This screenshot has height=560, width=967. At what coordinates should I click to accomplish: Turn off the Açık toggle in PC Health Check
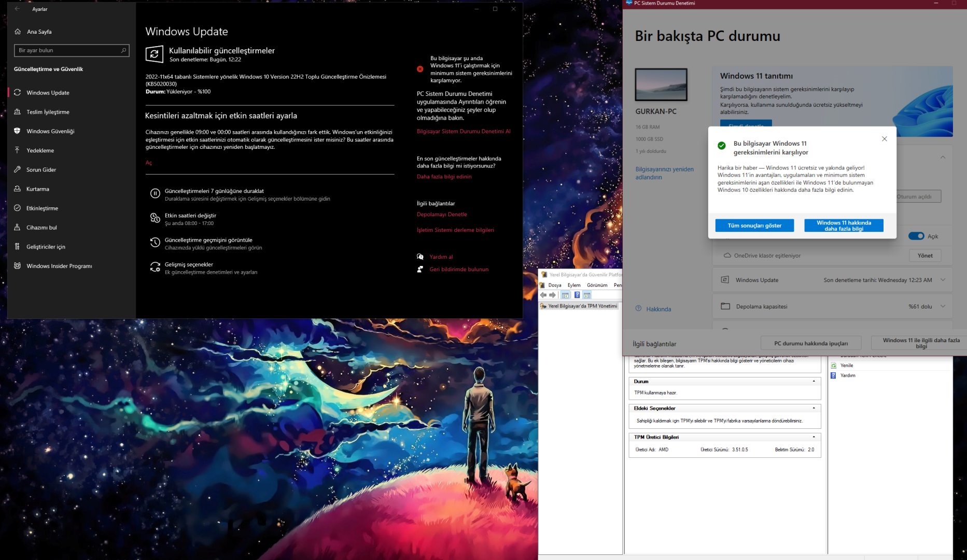click(x=916, y=236)
